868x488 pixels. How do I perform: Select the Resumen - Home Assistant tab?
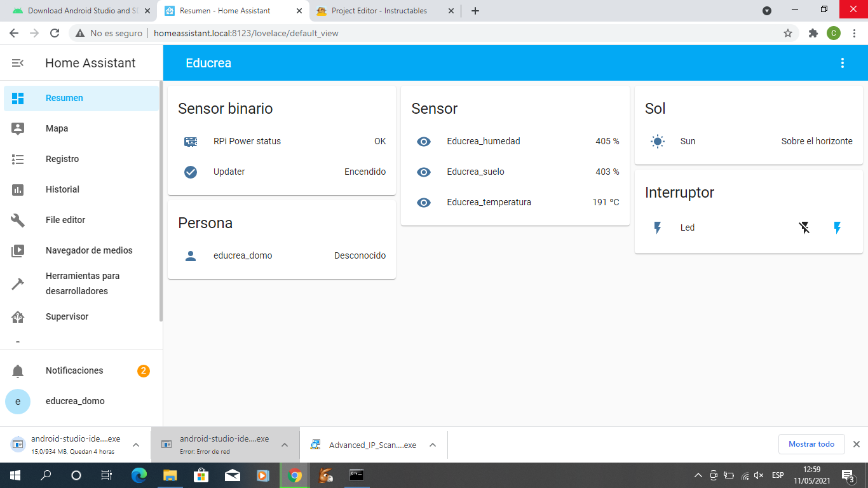pyautogui.click(x=233, y=11)
